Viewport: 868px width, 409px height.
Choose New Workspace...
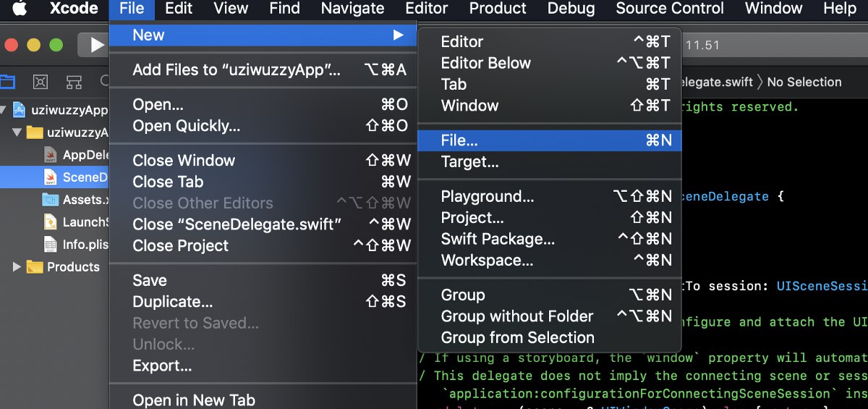549,260
